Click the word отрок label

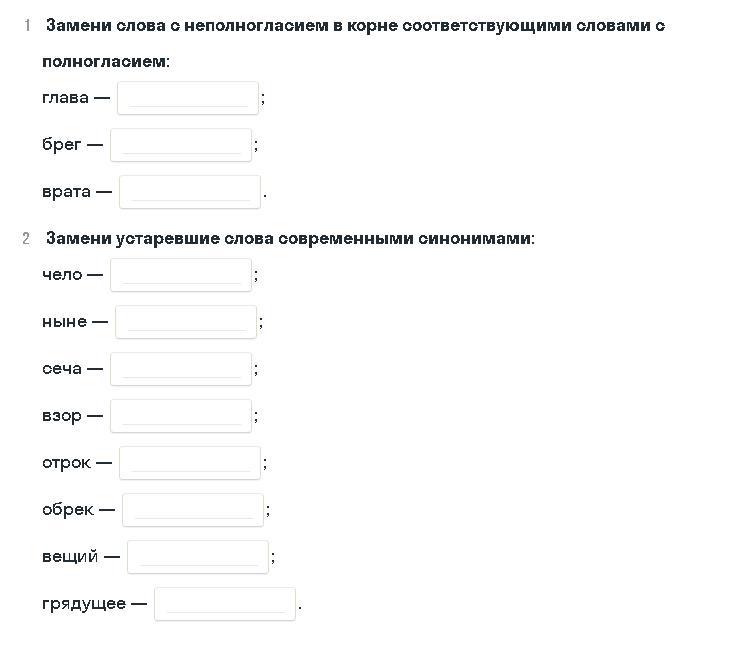pyautogui.click(x=66, y=463)
